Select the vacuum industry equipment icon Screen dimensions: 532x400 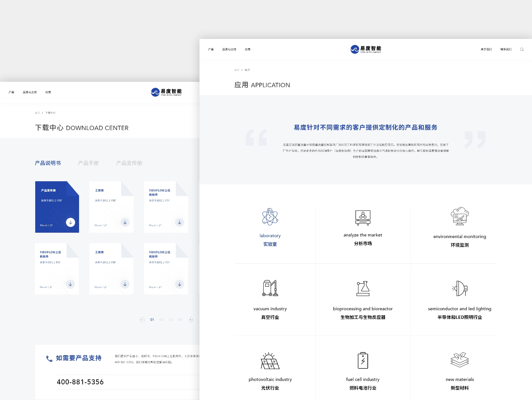click(270, 289)
